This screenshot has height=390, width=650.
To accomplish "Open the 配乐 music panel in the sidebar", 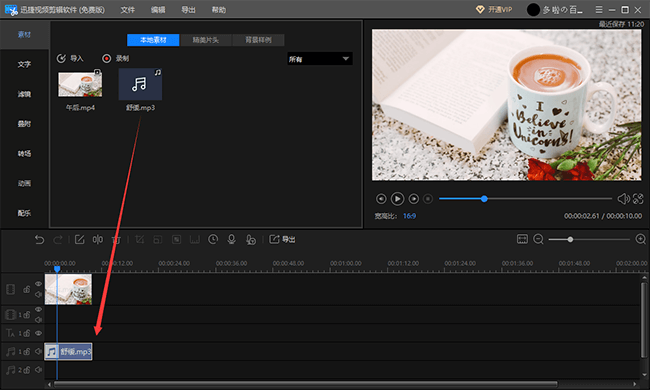I will point(24,213).
